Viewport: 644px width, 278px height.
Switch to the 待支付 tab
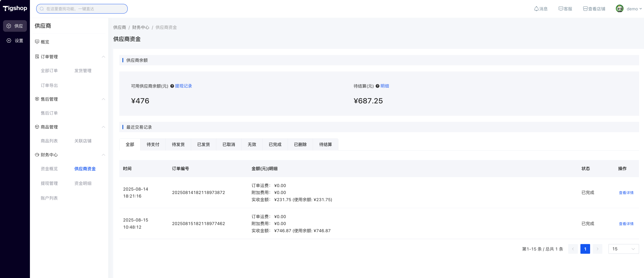[153, 144]
